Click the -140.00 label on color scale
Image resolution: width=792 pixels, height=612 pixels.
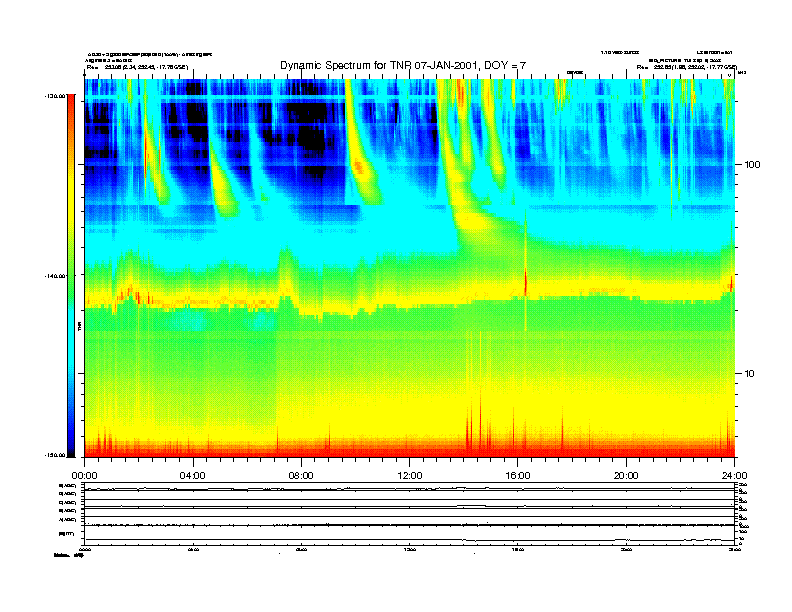[55, 276]
